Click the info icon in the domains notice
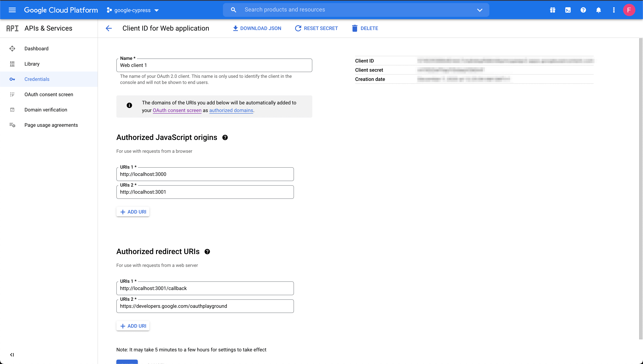This screenshot has height=364, width=643. (129, 105)
